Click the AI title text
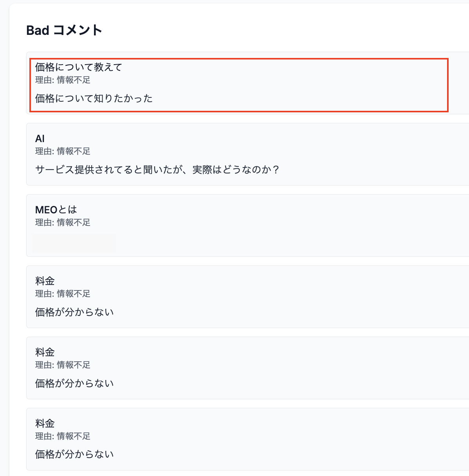 pyautogui.click(x=40, y=138)
